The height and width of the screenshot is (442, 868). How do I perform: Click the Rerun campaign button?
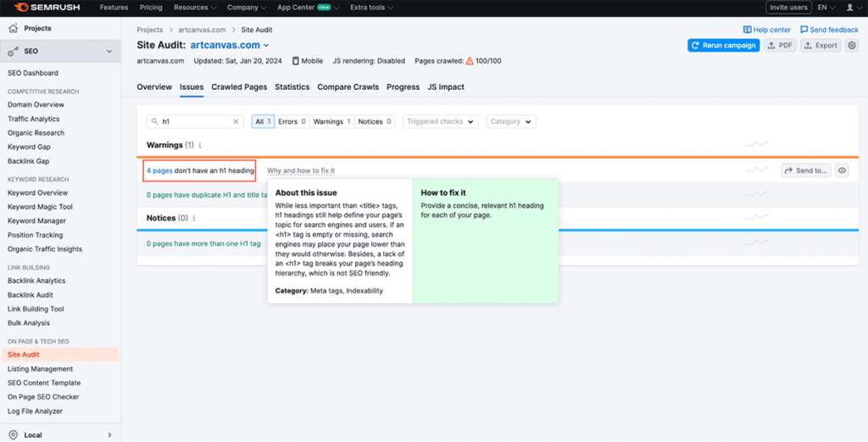coord(723,46)
